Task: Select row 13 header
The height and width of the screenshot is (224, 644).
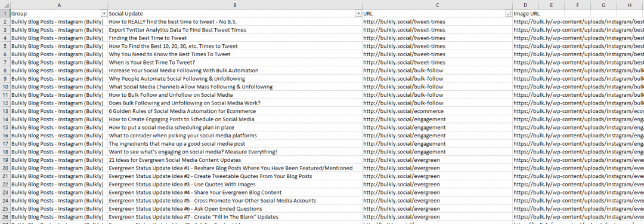Action: point(5,111)
